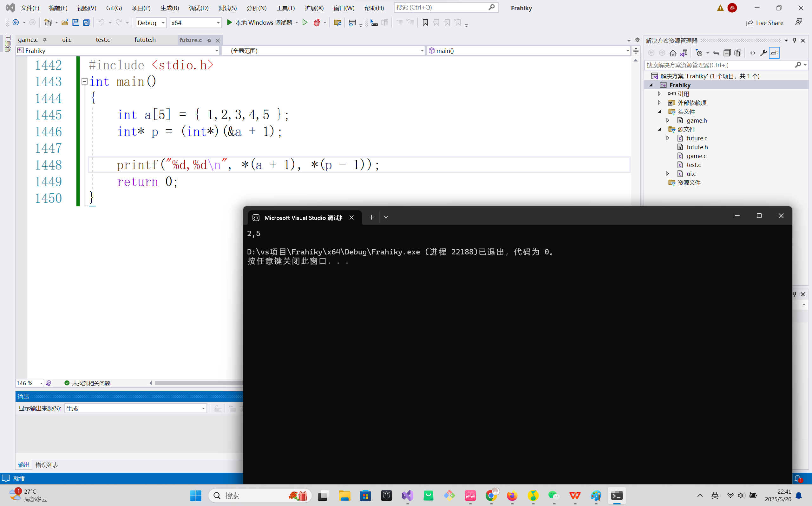Click the editor horizontal scrollbar thumb
Viewport: 812px width, 506px height.
pyautogui.click(x=198, y=383)
